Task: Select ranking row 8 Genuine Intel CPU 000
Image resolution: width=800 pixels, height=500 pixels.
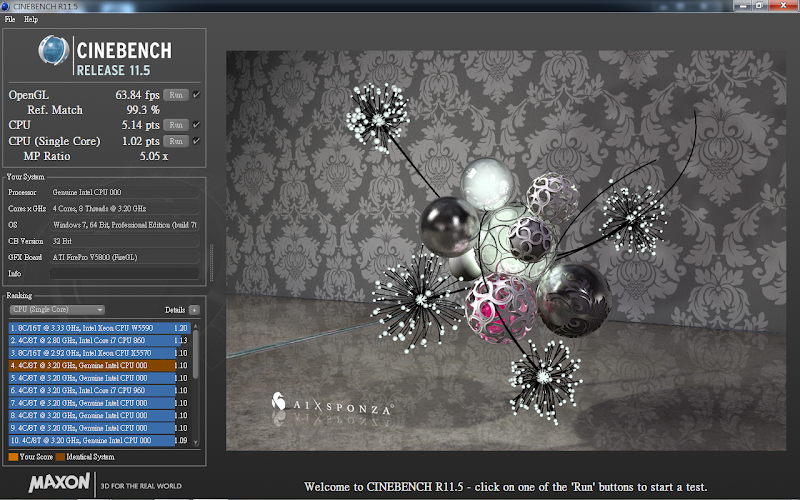Action: [99, 415]
